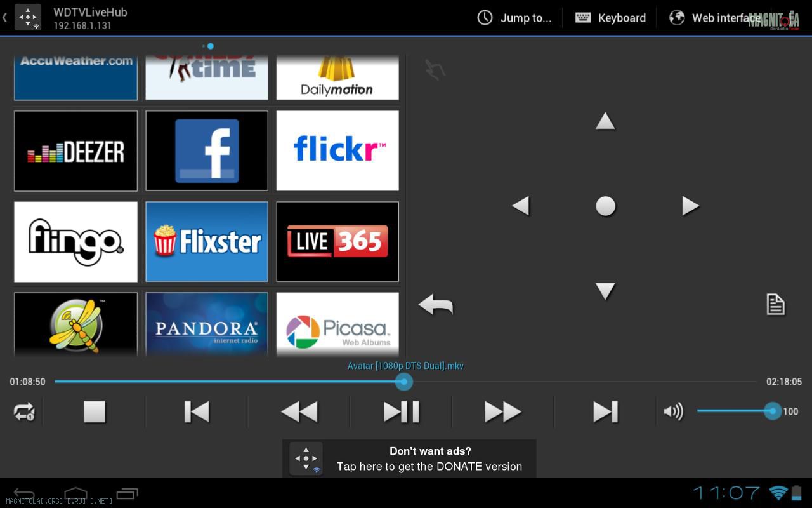Launch the Picasa Web Albums tile
Screen dimensions: 812x508
[x=337, y=324]
